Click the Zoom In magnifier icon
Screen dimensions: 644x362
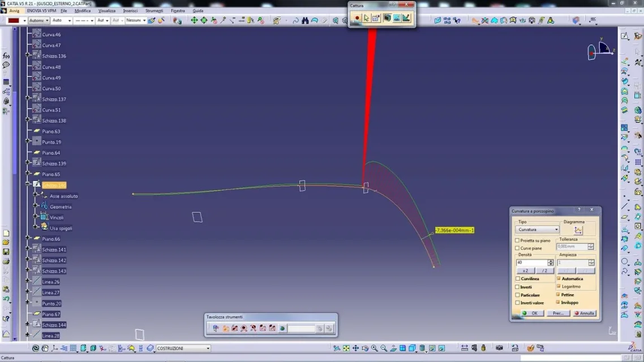[x=374, y=348]
